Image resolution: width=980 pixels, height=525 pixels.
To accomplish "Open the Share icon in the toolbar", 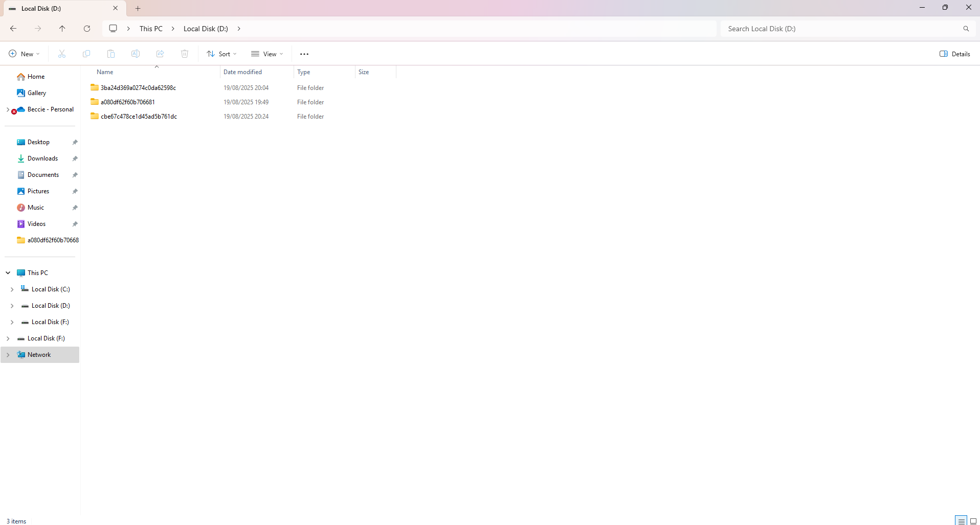I will (x=160, y=54).
